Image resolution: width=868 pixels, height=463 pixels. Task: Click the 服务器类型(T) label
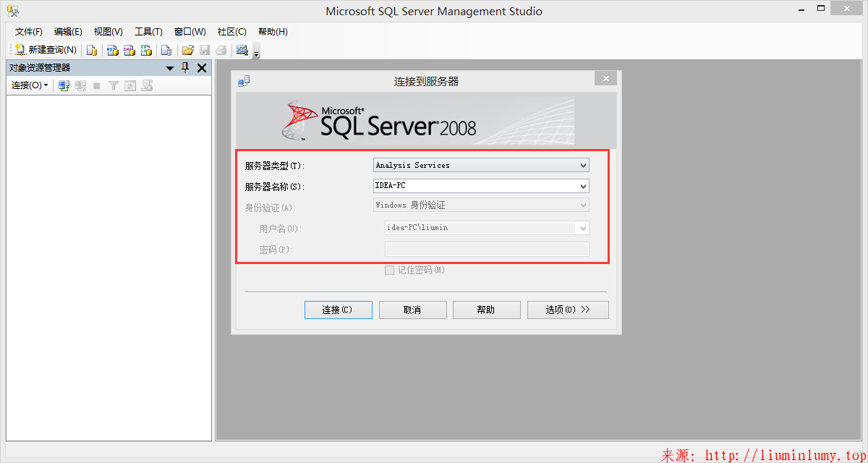tap(275, 166)
